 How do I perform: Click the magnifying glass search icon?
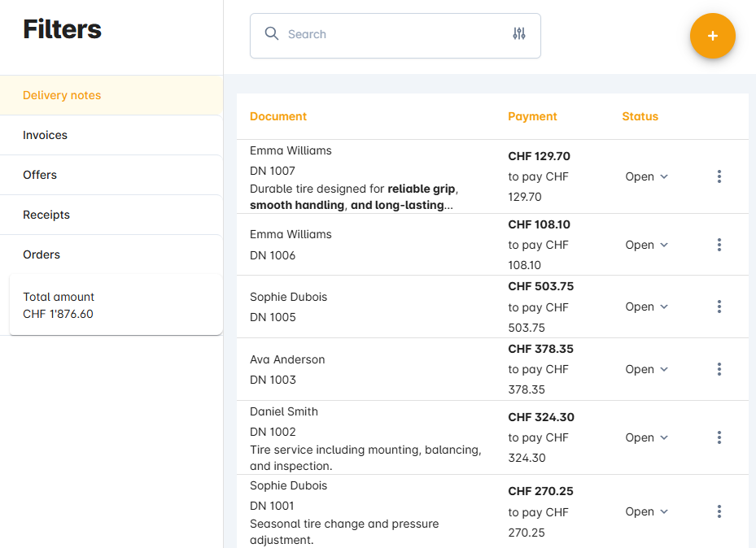[x=272, y=33]
